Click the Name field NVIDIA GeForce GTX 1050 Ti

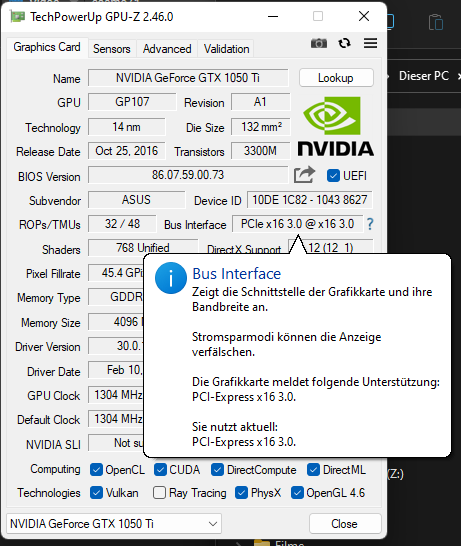click(188, 78)
